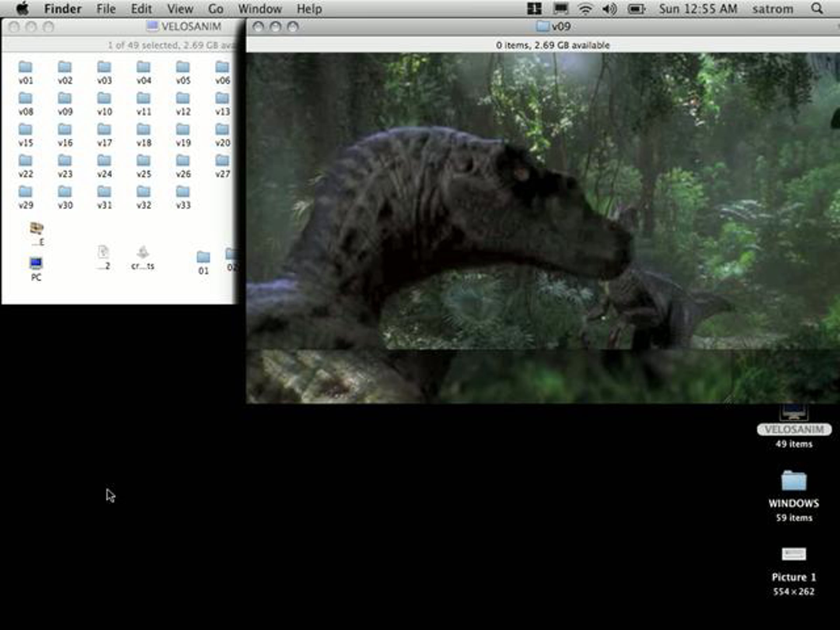840x630 pixels.
Task: Select folder v25 in VELOSANIM window
Action: (x=143, y=166)
